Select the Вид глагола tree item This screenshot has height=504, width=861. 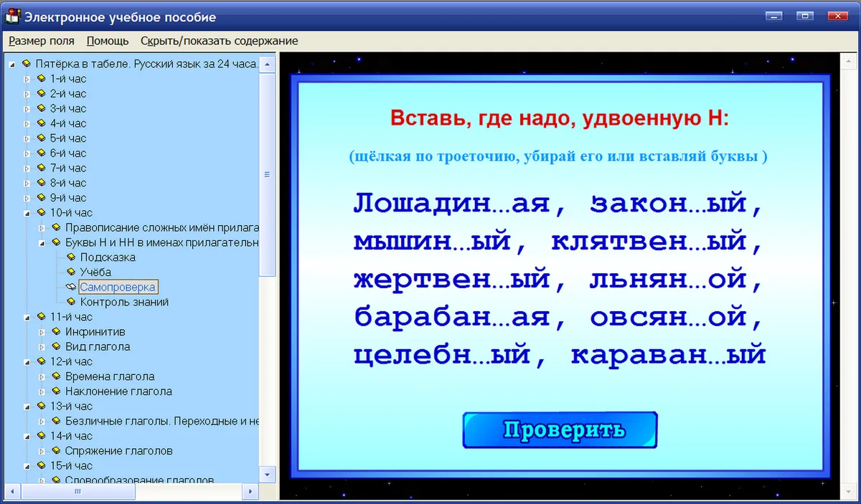[x=98, y=347]
